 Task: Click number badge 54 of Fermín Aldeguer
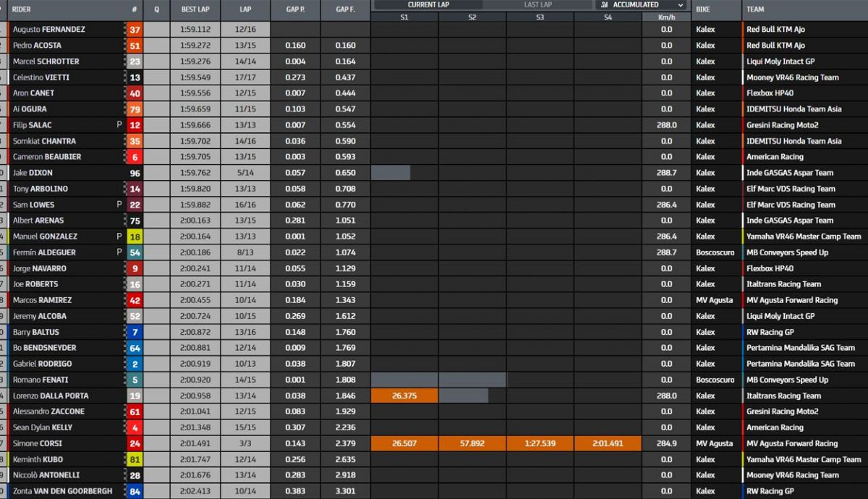coord(135,252)
